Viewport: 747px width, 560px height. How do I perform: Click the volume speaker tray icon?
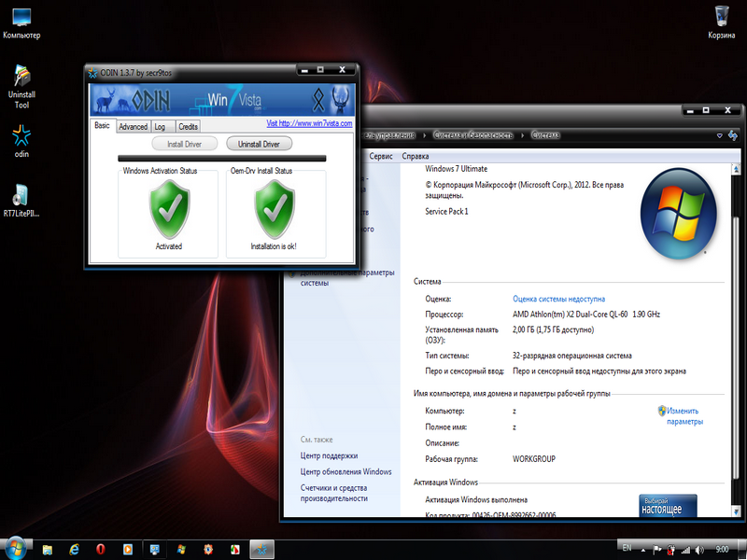point(699,550)
